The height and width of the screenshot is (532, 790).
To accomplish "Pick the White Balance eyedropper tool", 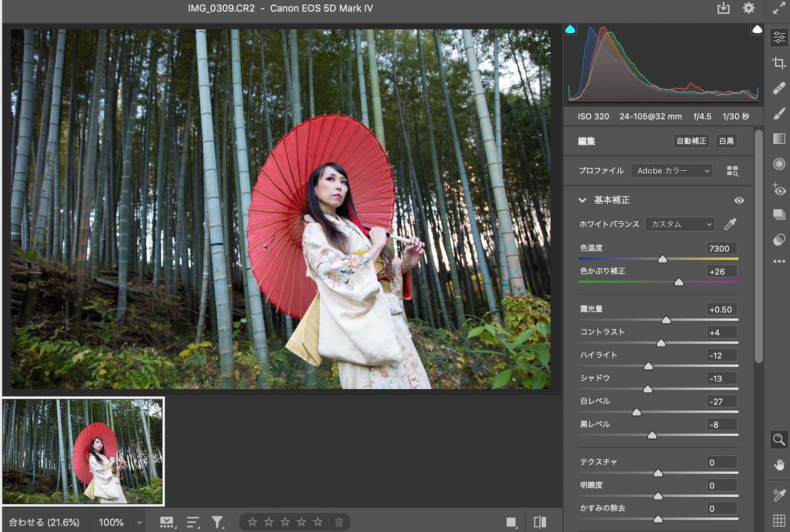I will (x=730, y=224).
